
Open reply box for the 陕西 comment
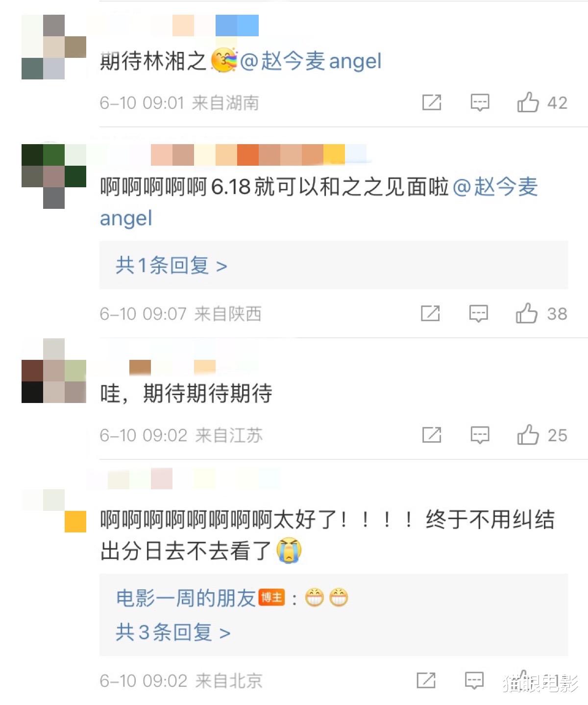click(478, 313)
